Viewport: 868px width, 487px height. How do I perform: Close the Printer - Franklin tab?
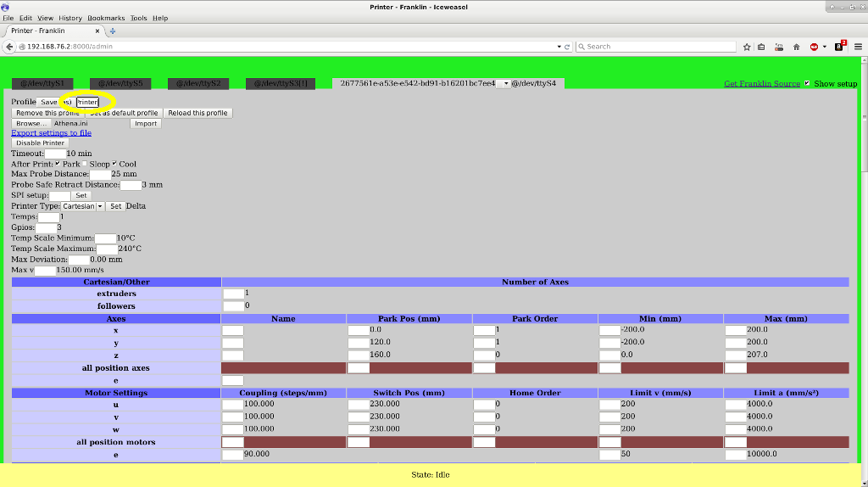pyautogui.click(x=97, y=31)
